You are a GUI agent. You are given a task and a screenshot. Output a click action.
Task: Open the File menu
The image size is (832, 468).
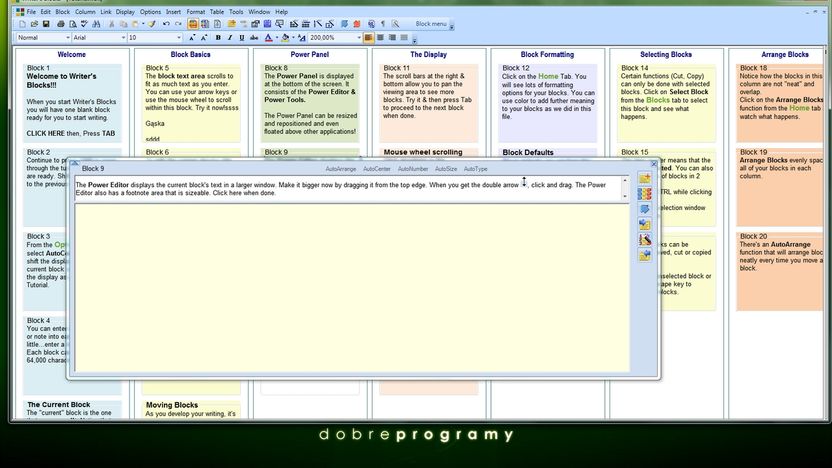coord(31,12)
